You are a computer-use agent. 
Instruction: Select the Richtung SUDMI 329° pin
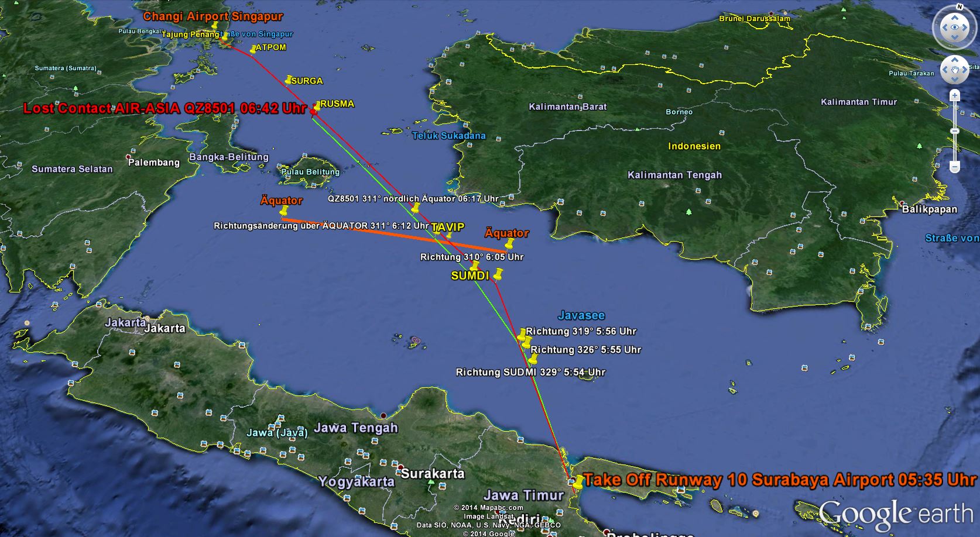533,359
